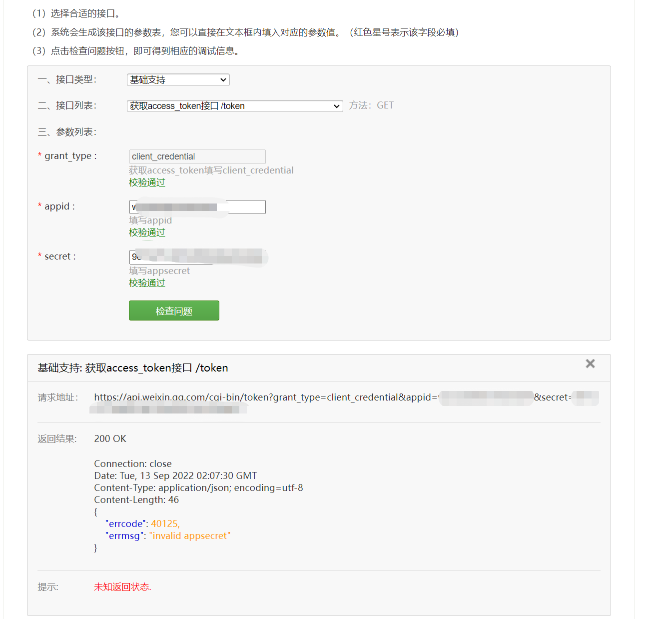
Task: Click the 基础支持: 获取access_token接口 panel header
Action: (132, 367)
